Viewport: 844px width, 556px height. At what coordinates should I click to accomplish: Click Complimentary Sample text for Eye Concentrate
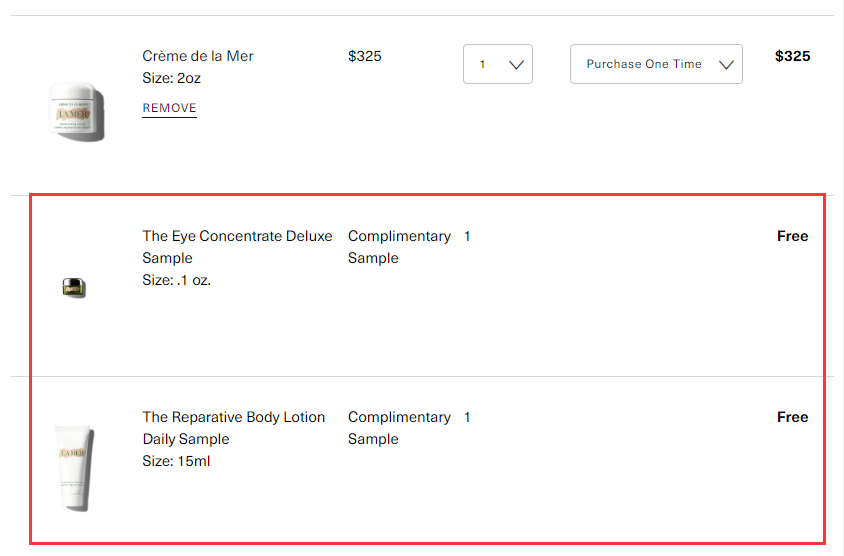tap(398, 247)
